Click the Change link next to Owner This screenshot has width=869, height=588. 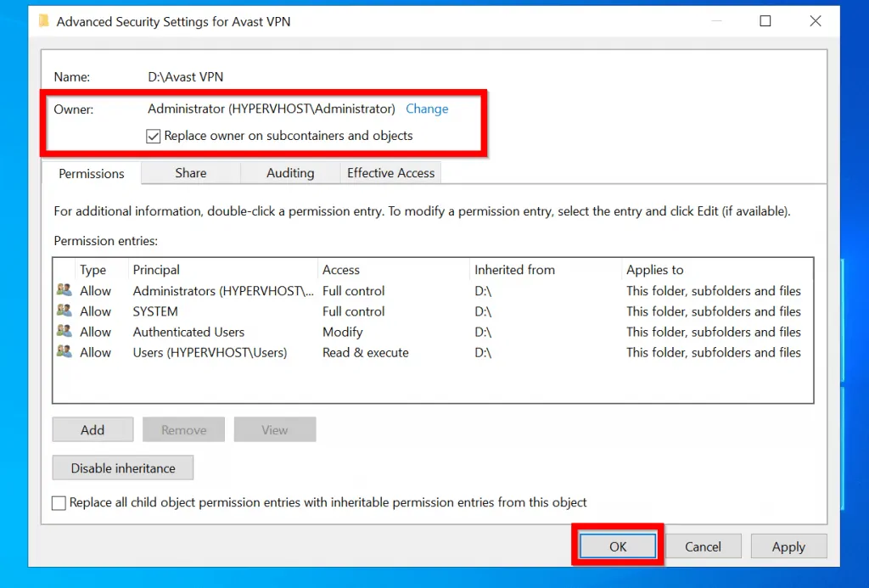point(427,109)
